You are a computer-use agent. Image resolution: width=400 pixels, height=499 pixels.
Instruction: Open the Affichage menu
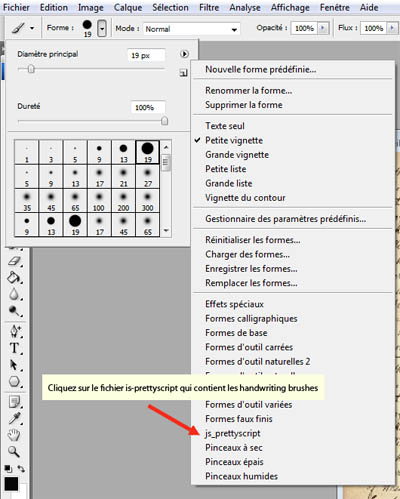tap(290, 7)
